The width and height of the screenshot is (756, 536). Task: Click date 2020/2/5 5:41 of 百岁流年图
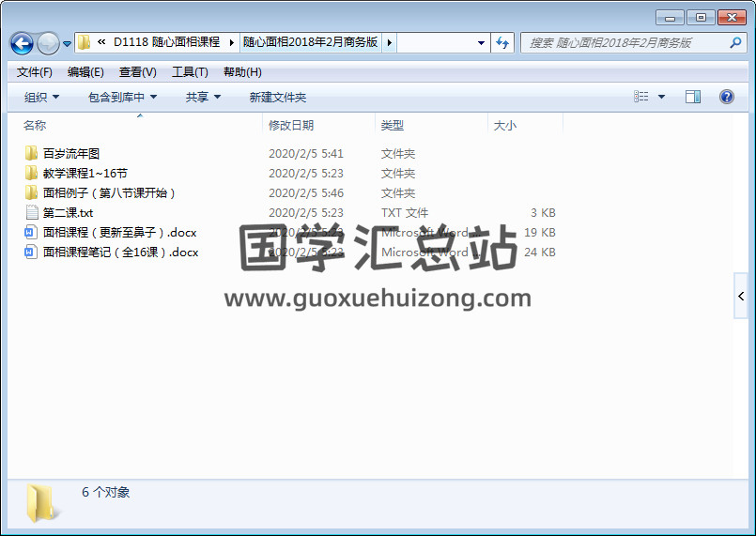pos(306,154)
